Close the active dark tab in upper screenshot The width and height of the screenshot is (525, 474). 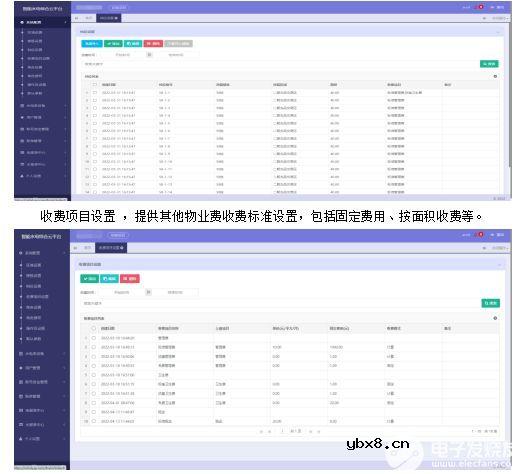(x=116, y=18)
